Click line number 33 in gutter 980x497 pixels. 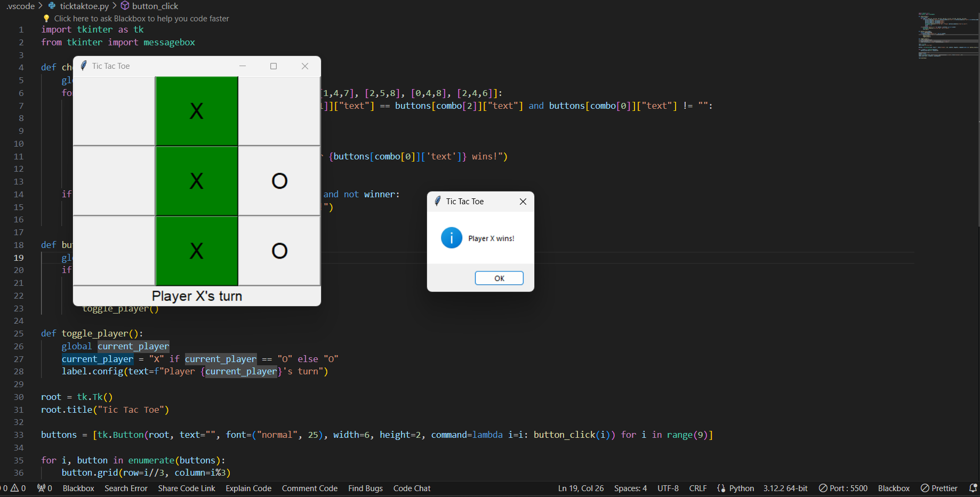coord(19,435)
